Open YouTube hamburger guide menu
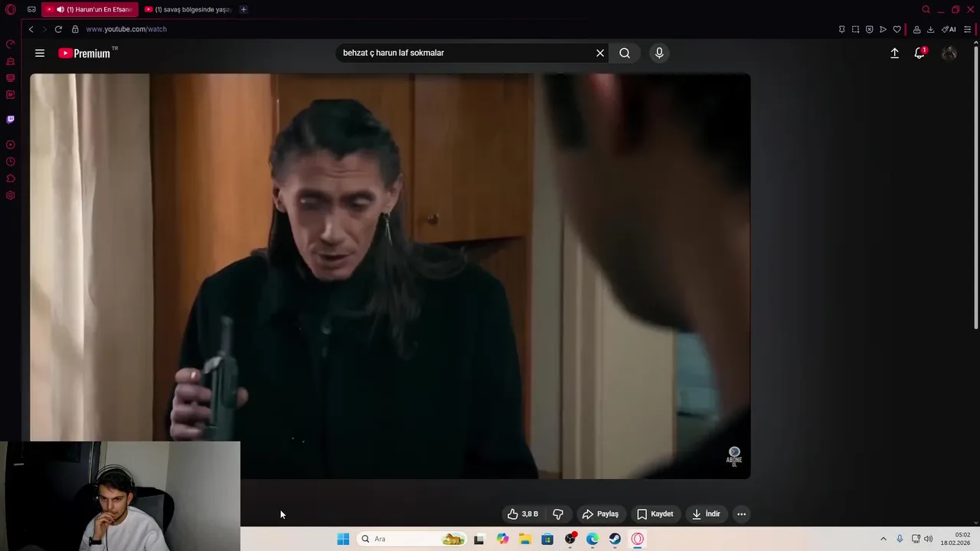The height and width of the screenshot is (551, 980). (40, 53)
